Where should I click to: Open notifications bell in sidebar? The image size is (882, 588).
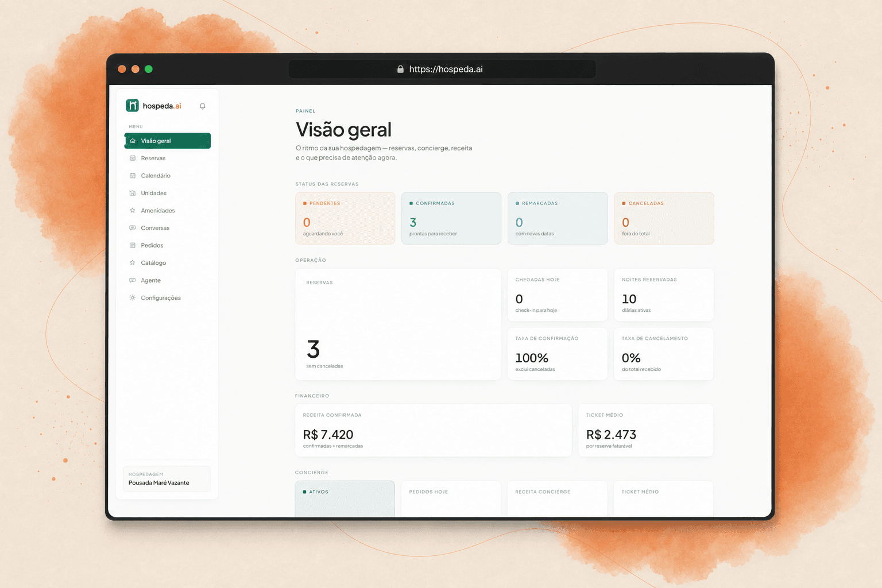pyautogui.click(x=202, y=106)
